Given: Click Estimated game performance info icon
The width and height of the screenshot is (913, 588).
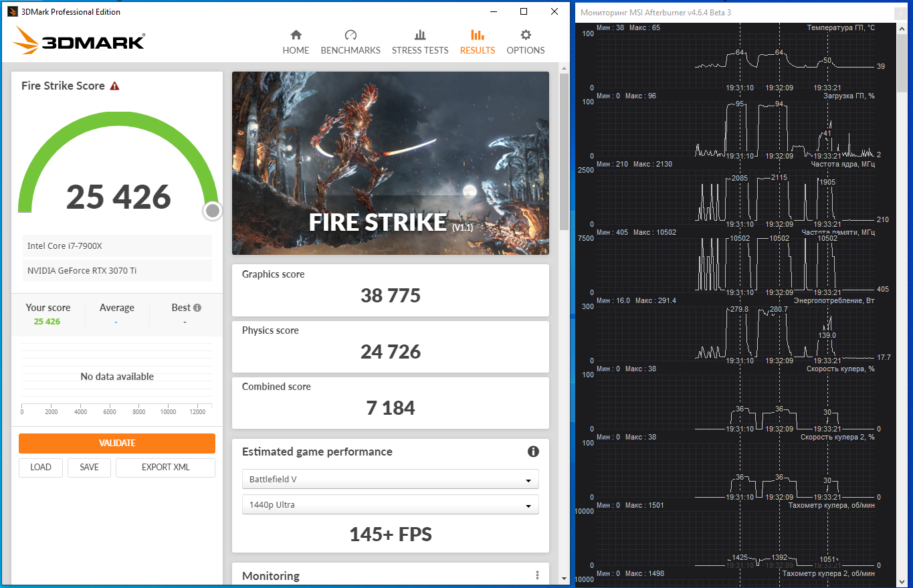Looking at the screenshot, I should [533, 452].
